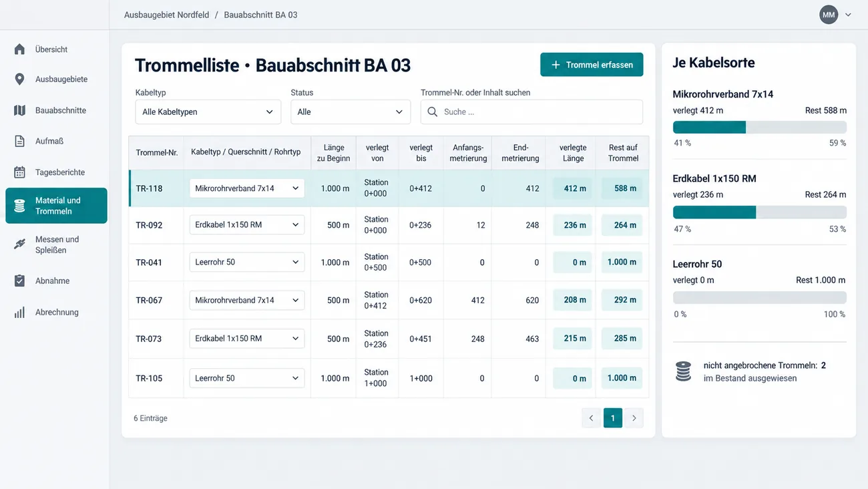Image resolution: width=868 pixels, height=489 pixels.
Task: Click the Abrechnung bar chart icon
Action: point(19,312)
